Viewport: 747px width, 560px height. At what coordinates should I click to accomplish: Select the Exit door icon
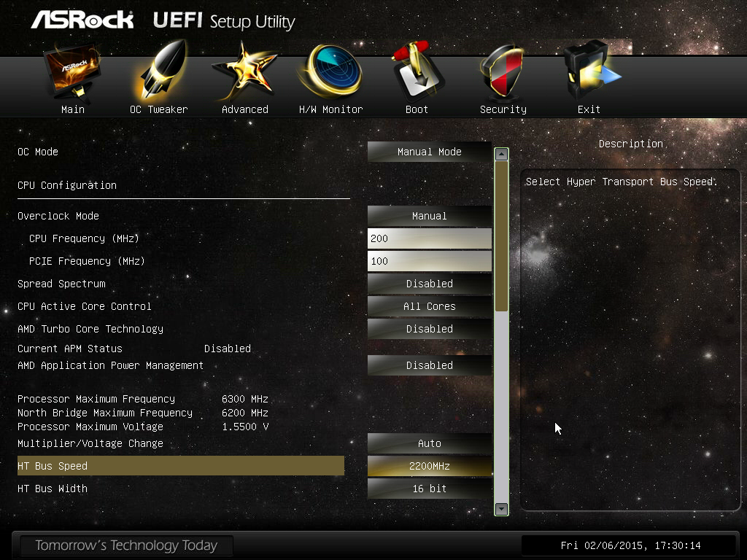pos(591,71)
